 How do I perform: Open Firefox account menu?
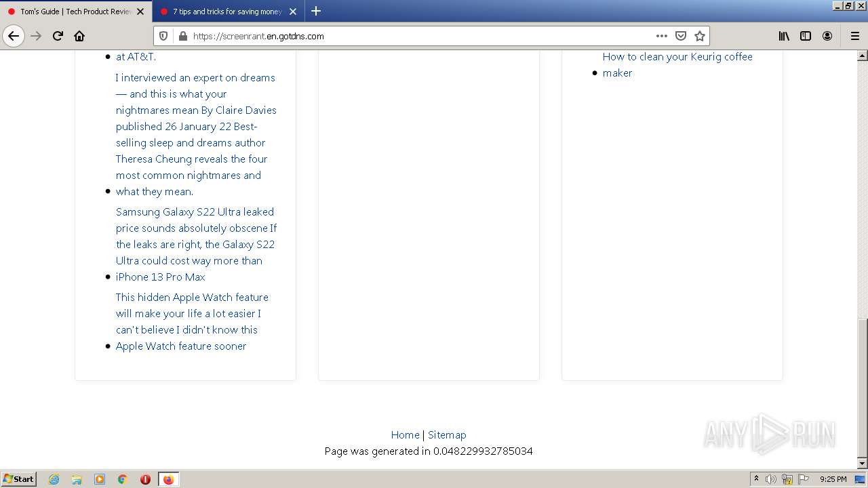pos(827,36)
